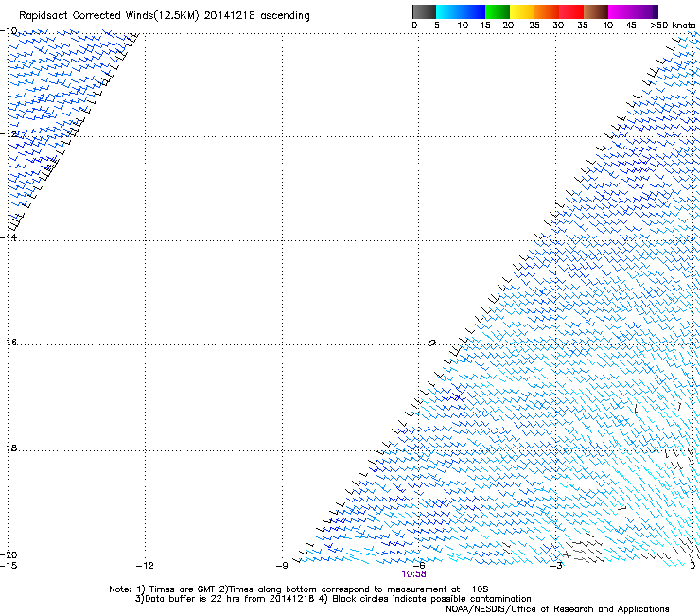Click the '25' legend scale label
The image size is (700, 615).
(534, 26)
